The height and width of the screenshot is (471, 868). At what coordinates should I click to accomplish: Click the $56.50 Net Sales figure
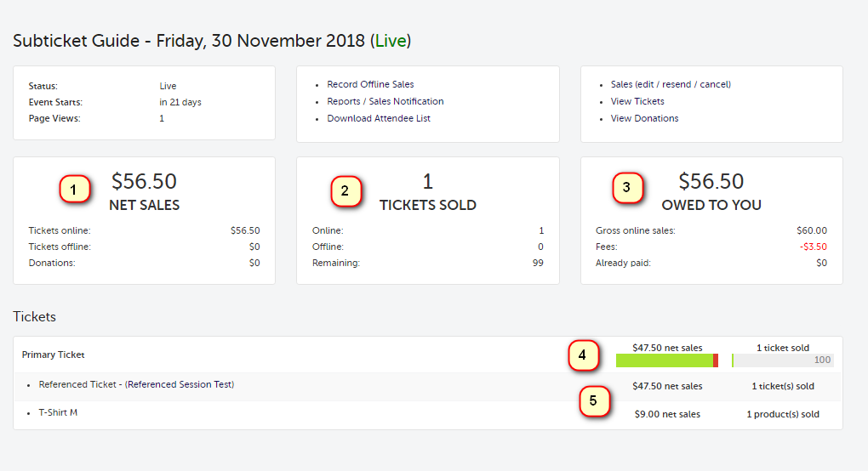click(144, 181)
